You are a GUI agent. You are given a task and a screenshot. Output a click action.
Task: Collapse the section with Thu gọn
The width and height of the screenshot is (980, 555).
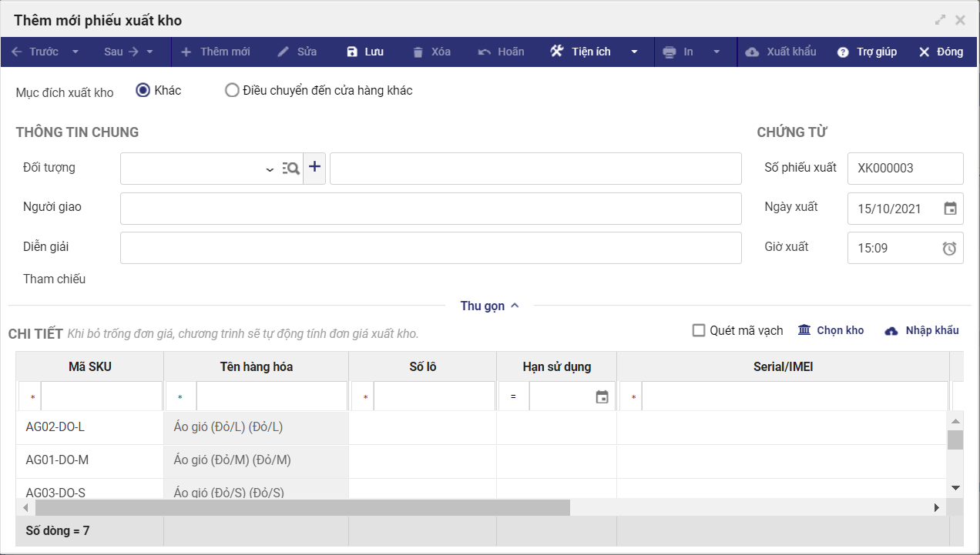490,306
